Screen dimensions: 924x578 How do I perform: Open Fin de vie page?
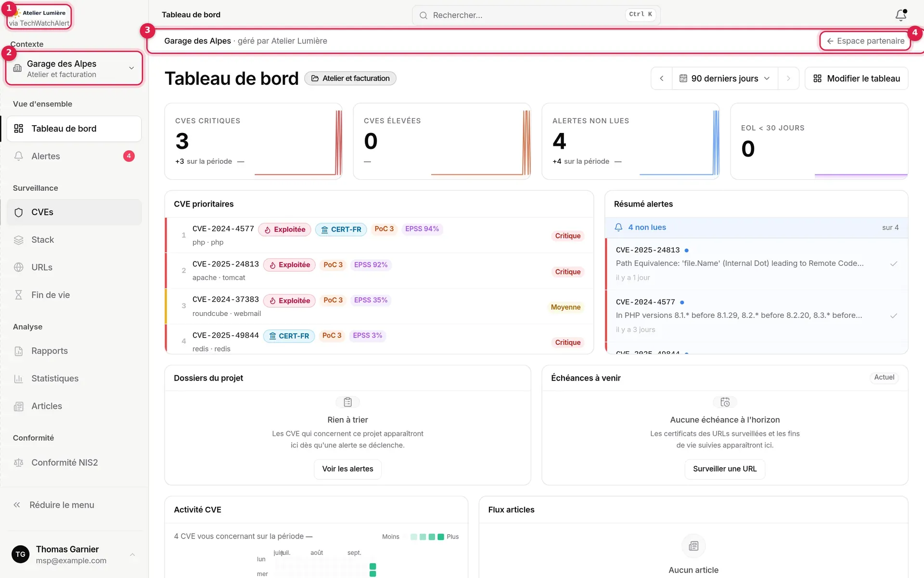(x=74, y=295)
